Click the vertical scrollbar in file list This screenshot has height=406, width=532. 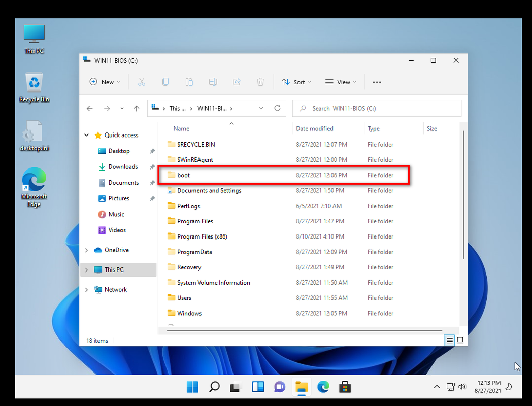tap(463, 195)
